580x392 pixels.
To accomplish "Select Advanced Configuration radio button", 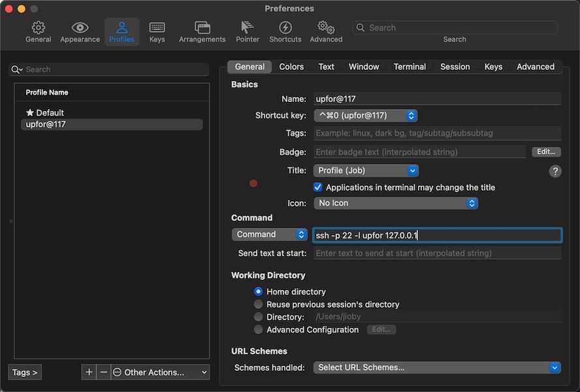I will 258,329.
